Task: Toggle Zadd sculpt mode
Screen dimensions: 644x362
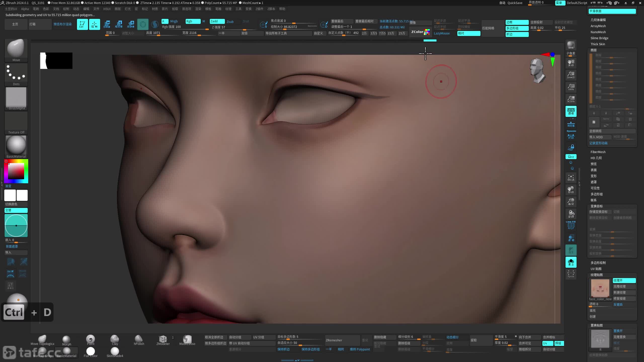Action: [217, 21]
